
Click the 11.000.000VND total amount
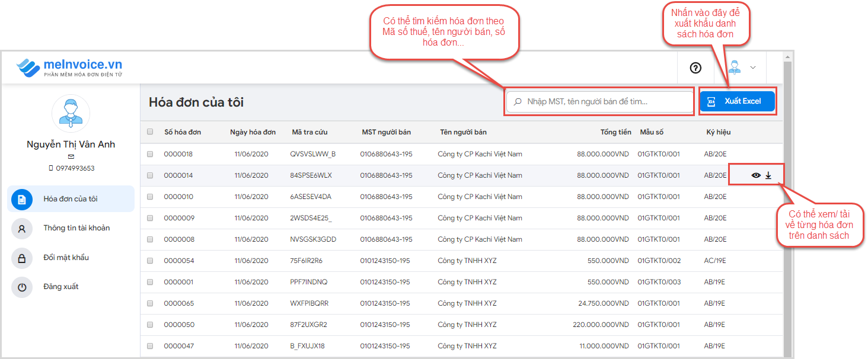point(604,346)
